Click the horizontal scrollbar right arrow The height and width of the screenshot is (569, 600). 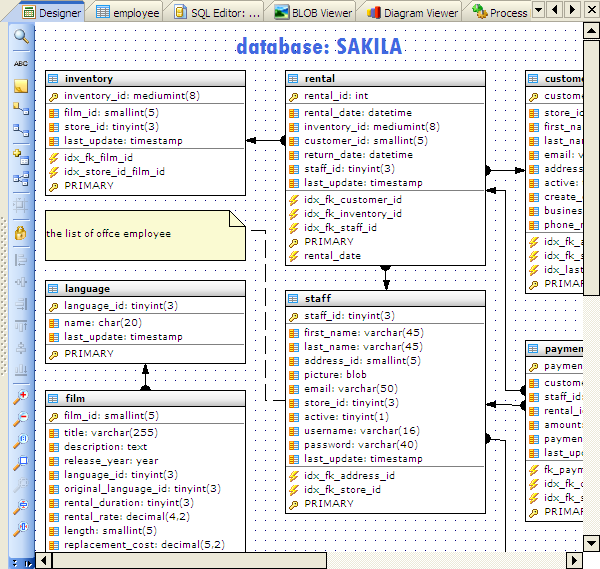[x=574, y=561]
